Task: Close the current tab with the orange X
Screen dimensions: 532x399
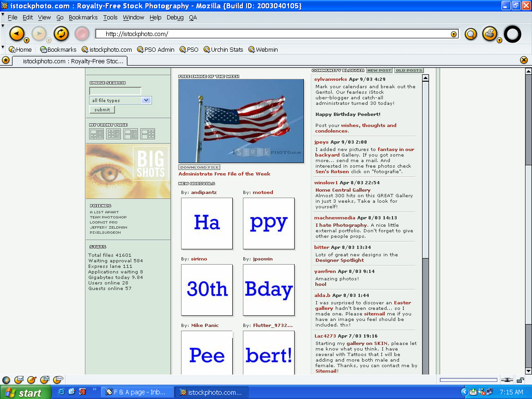Action: 524,60
